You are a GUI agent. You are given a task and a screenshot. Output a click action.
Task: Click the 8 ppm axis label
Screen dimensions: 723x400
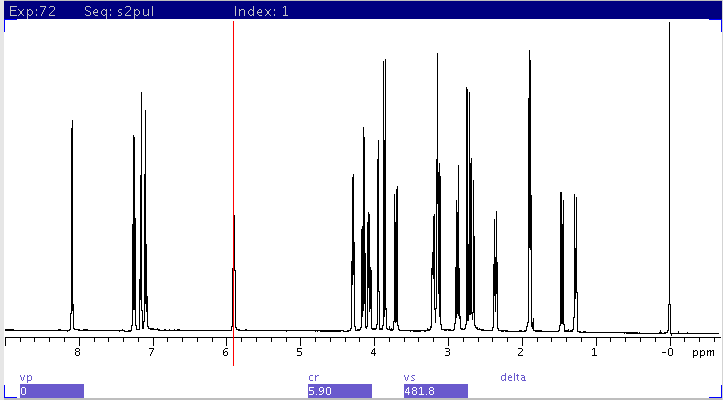click(78, 353)
